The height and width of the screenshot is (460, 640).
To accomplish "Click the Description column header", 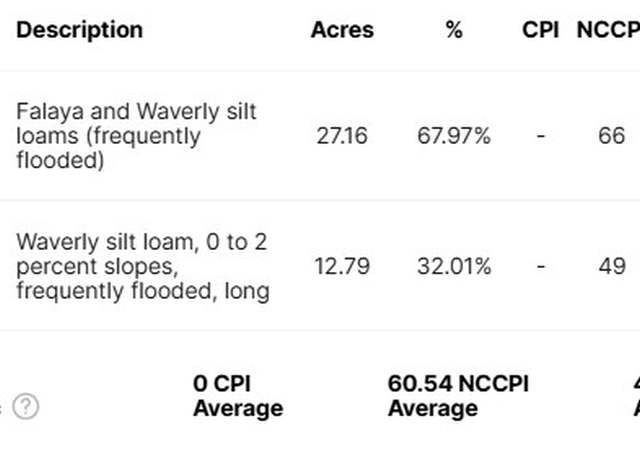I will (80, 30).
